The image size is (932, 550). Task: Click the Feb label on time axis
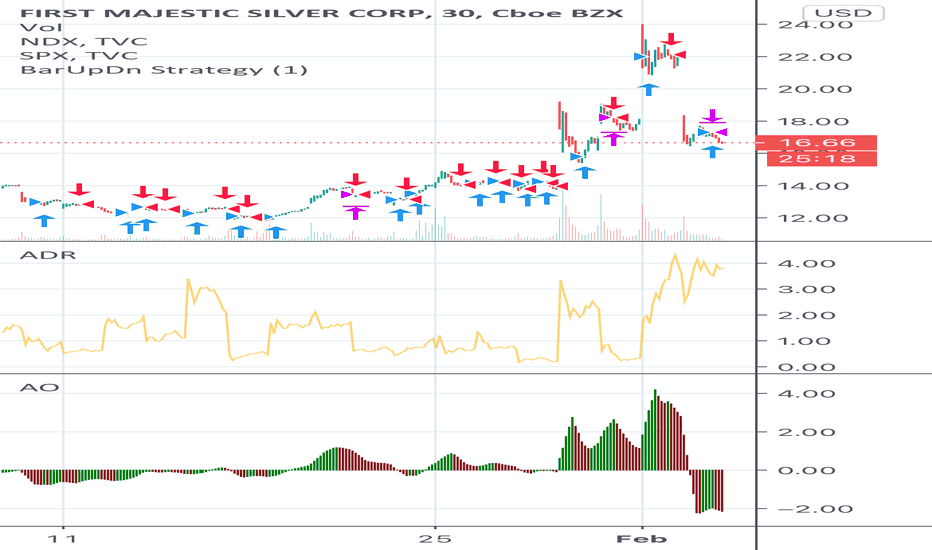pyautogui.click(x=641, y=539)
